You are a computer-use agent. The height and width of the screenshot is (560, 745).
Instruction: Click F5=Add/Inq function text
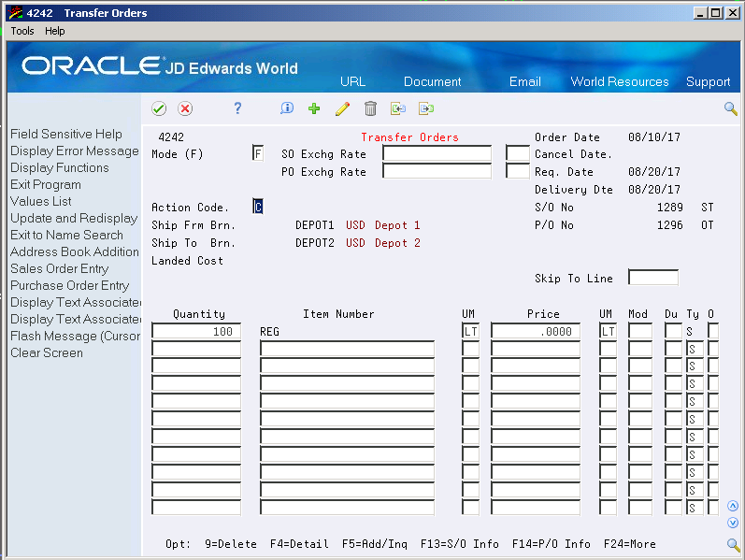click(x=375, y=544)
